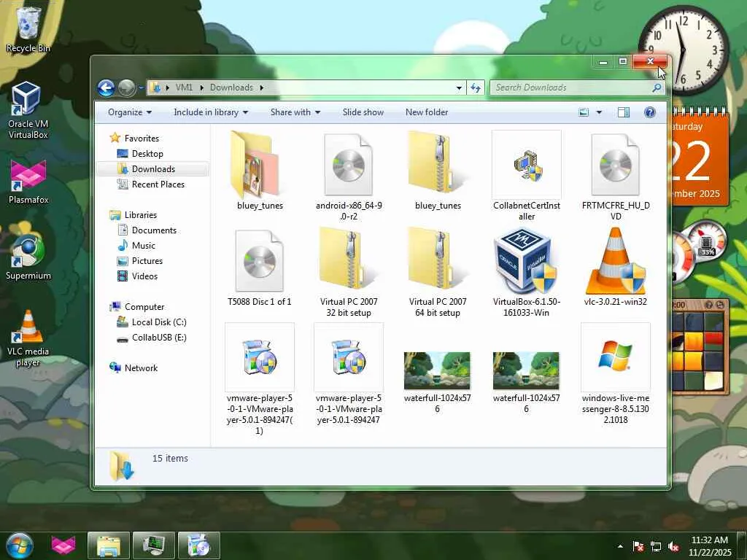747x560 pixels.
Task: Open Music library
Action: [x=143, y=245]
